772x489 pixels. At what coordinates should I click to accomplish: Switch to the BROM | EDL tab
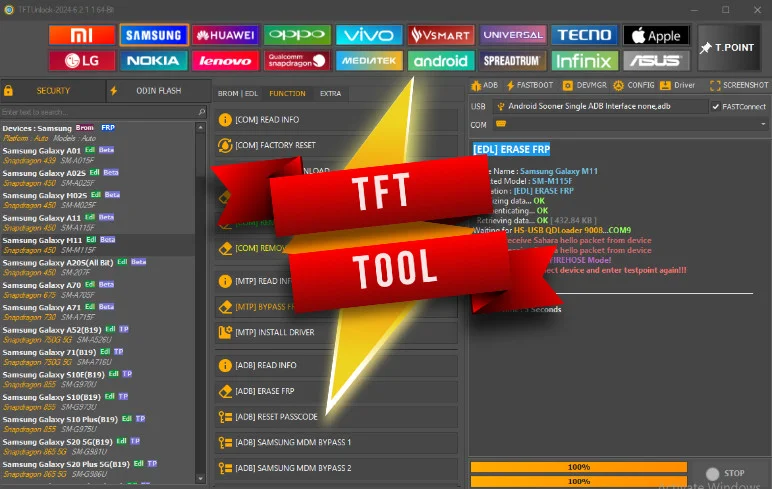pyautogui.click(x=238, y=93)
